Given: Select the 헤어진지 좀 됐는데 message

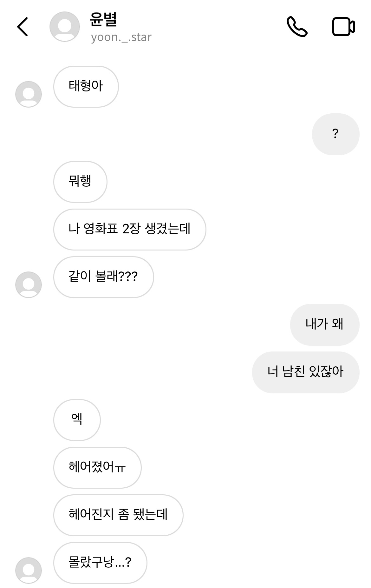Looking at the screenshot, I should 118,515.
